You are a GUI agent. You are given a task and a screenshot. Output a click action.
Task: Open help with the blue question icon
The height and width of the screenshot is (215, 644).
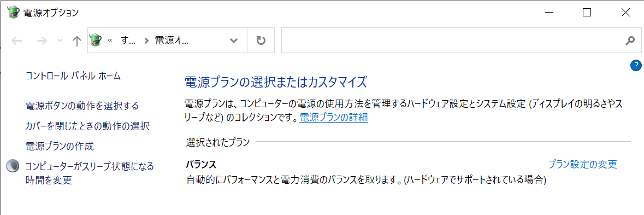tap(635, 65)
